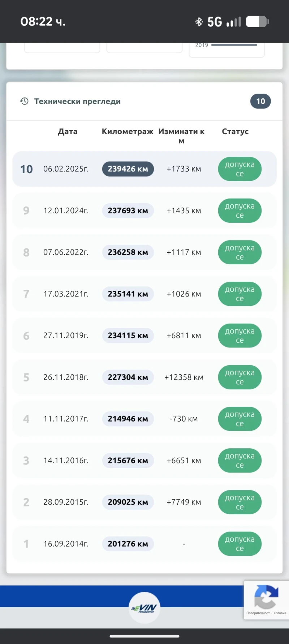Click the history clock icon beside Технически прегледи
The width and height of the screenshot is (289, 644).
click(24, 101)
